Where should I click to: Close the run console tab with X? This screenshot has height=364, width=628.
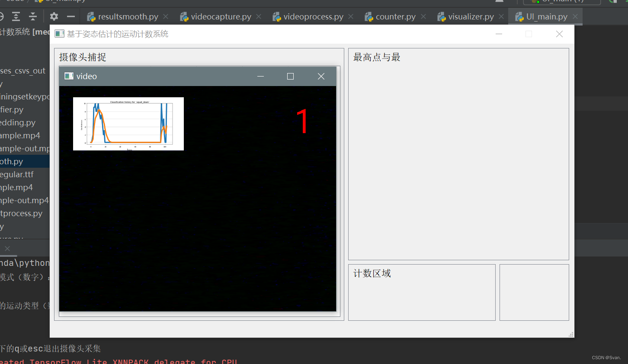tap(7, 249)
